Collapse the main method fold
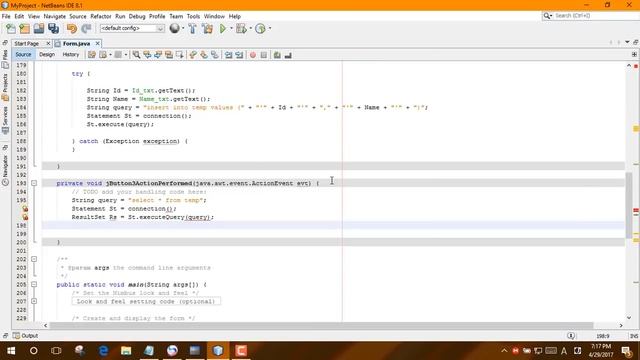The height and width of the screenshot is (360, 640). click(x=34, y=284)
